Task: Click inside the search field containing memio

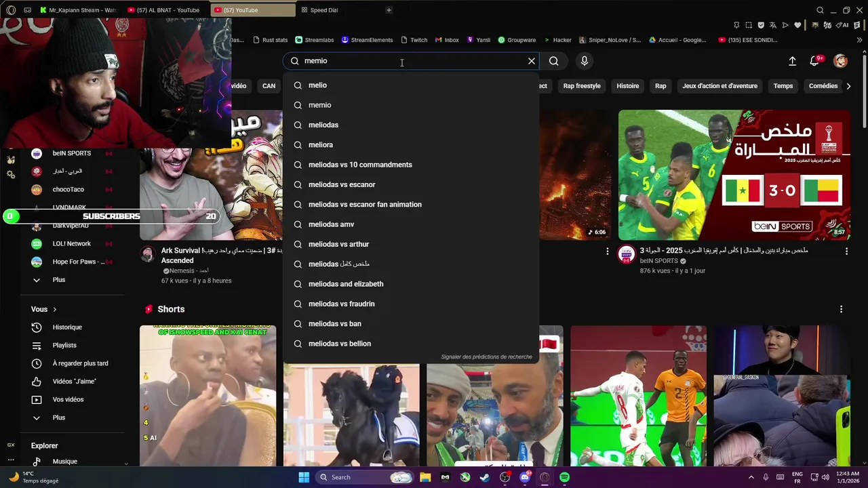Action: 410,61
